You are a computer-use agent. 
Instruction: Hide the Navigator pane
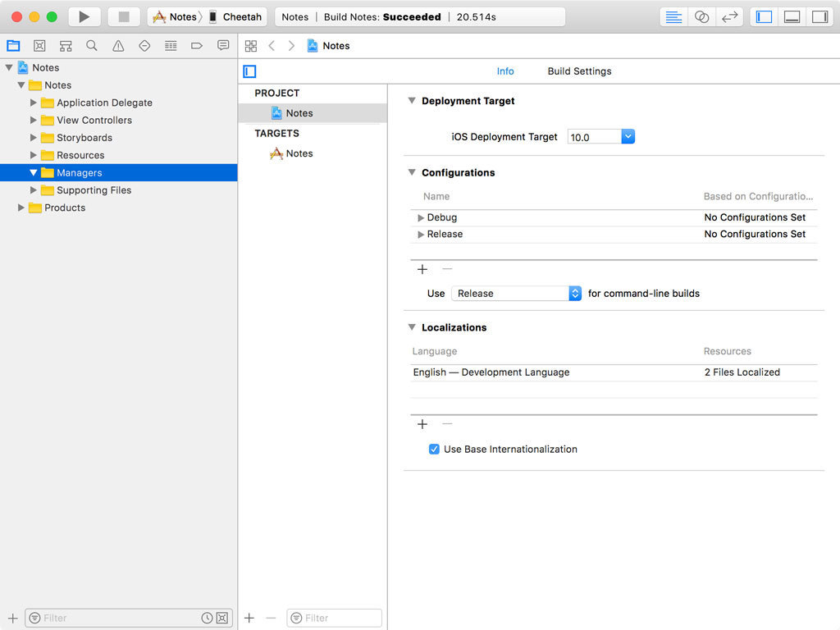point(765,16)
